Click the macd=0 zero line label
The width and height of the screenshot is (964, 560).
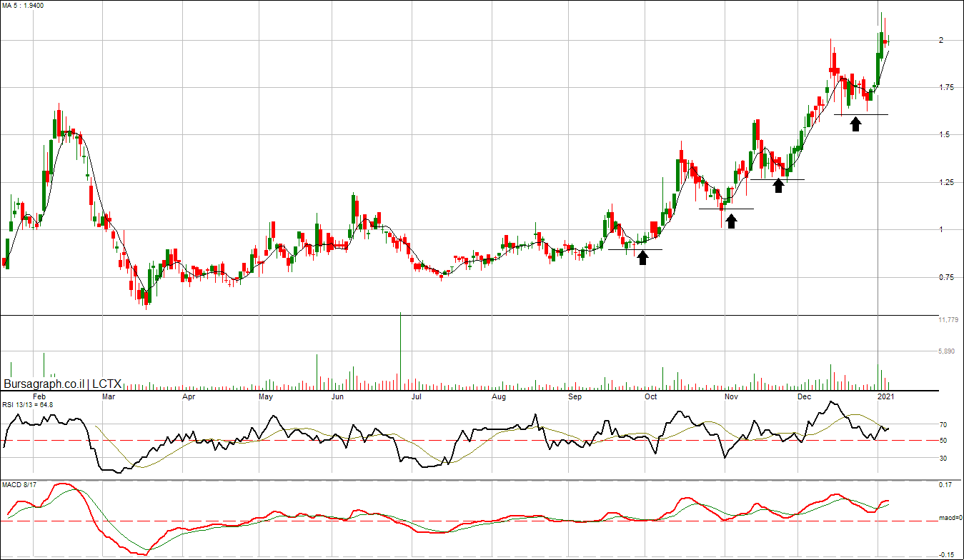coord(949,519)
